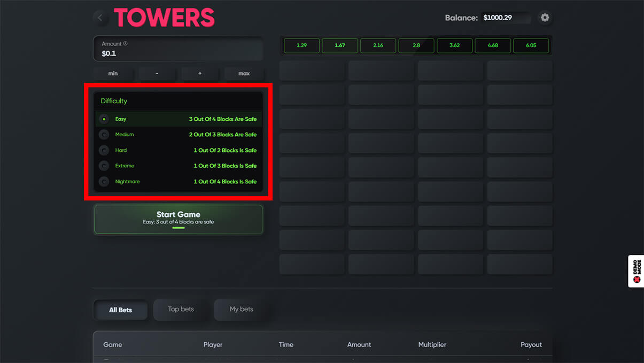Select the Nightmare difficulty option

pos(104,182)
